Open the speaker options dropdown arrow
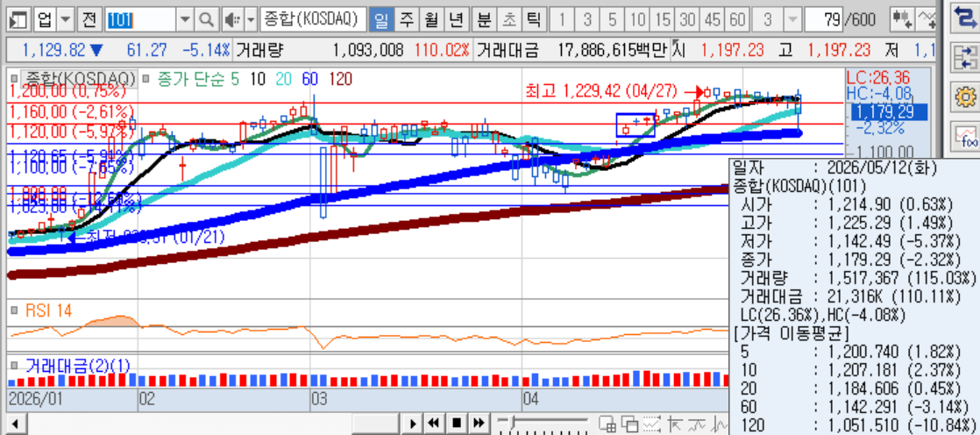Screen dimensions: 980x435 (x=251, y=20)
